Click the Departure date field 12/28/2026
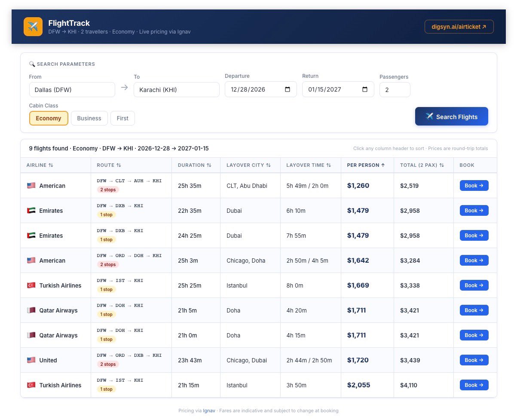This screenshot has width=514, height=420. [x=260, y=89]
